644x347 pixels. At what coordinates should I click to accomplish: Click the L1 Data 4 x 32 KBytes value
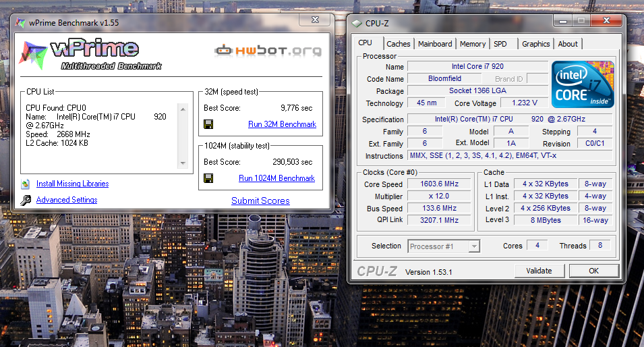546,184
